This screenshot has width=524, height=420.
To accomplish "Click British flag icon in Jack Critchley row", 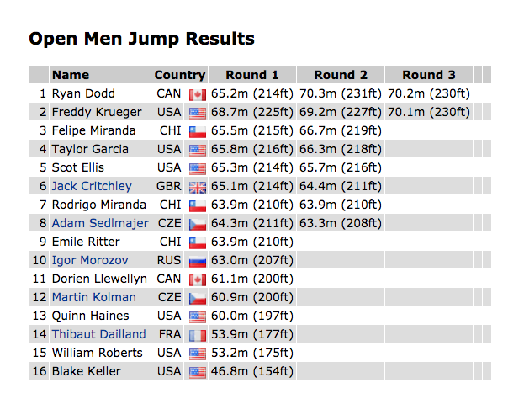I will click(x=198, y=187).
